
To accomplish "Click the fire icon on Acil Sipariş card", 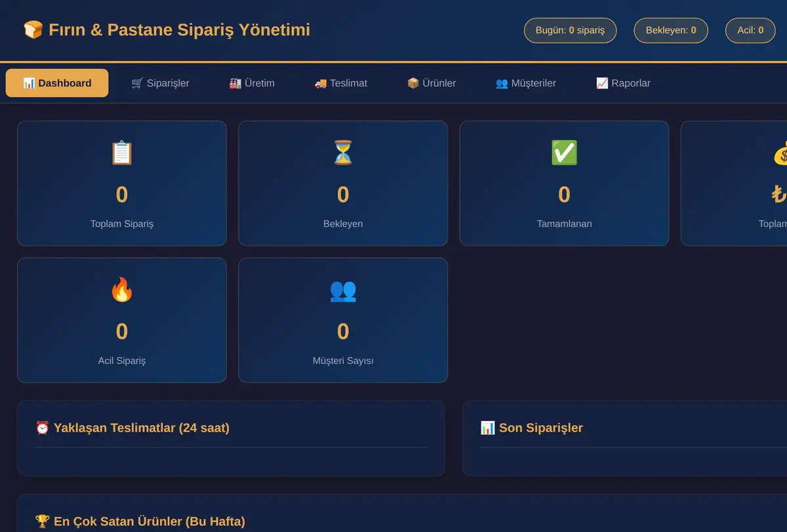I will [x=122, y=289].
